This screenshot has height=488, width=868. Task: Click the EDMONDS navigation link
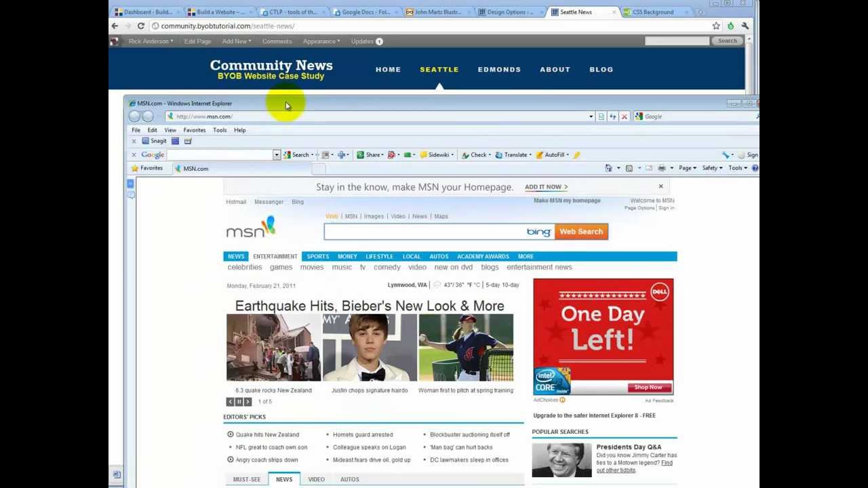(x=499, y=69)
